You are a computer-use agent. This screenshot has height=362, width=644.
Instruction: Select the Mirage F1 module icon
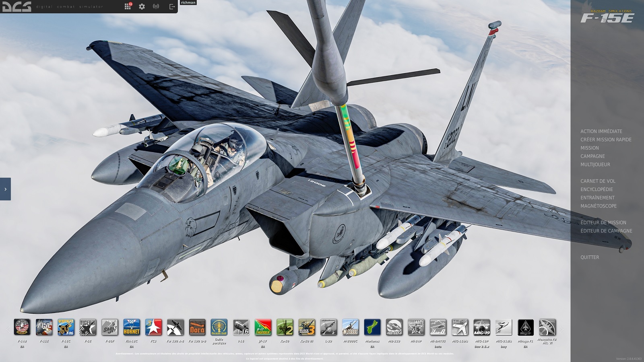pos(526,327)
